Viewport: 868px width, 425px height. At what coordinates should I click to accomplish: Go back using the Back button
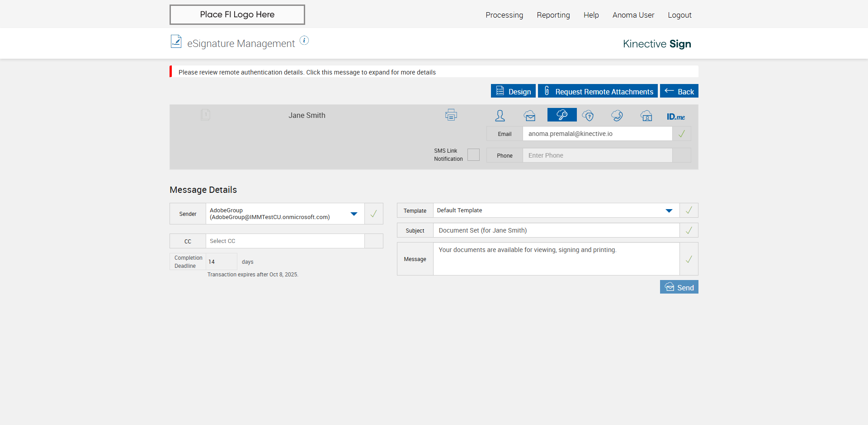pos(679,91)
